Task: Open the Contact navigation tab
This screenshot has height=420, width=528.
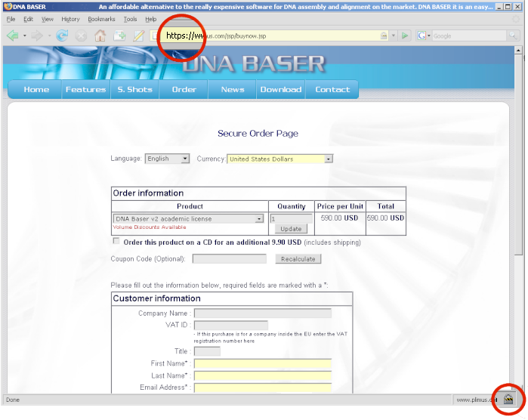Action: 332,90
